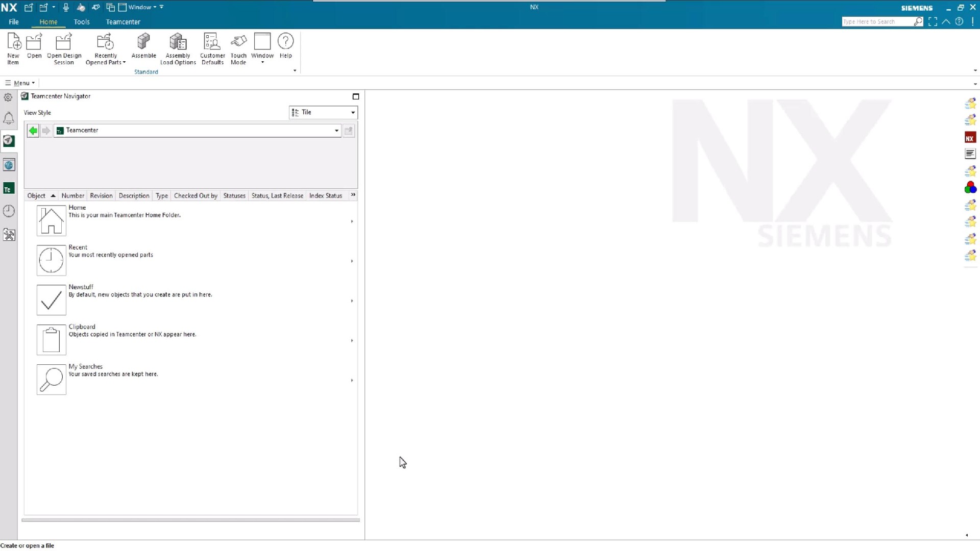Viewport: 980px width, 551px height.
Task: Open the File menu
Action: coord(14,22)
